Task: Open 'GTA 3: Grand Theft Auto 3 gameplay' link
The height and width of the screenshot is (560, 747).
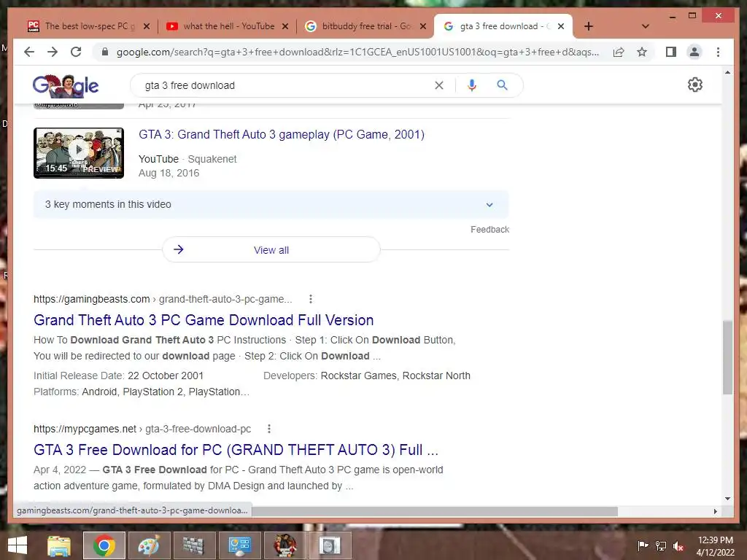Action: 282,135
